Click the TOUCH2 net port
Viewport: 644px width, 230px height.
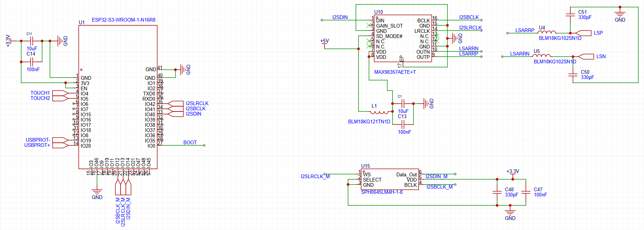point(61,98)
